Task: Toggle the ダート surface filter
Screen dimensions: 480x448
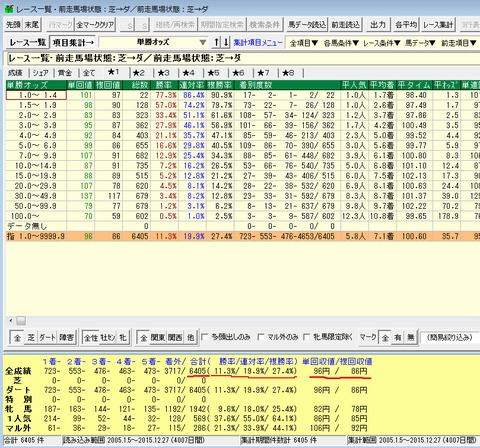Action: [47, 338]
